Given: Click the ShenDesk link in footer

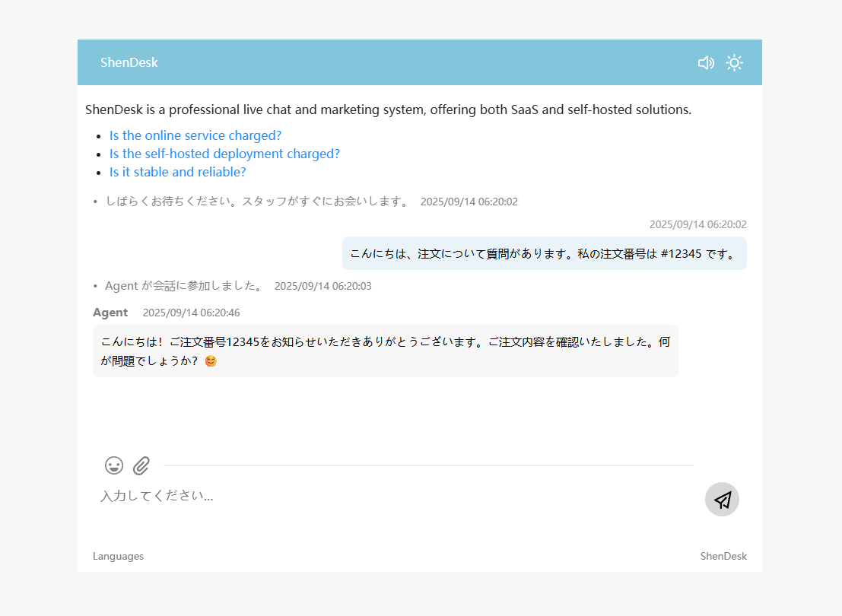Looking at the screenshot, I should click(723, 556).
